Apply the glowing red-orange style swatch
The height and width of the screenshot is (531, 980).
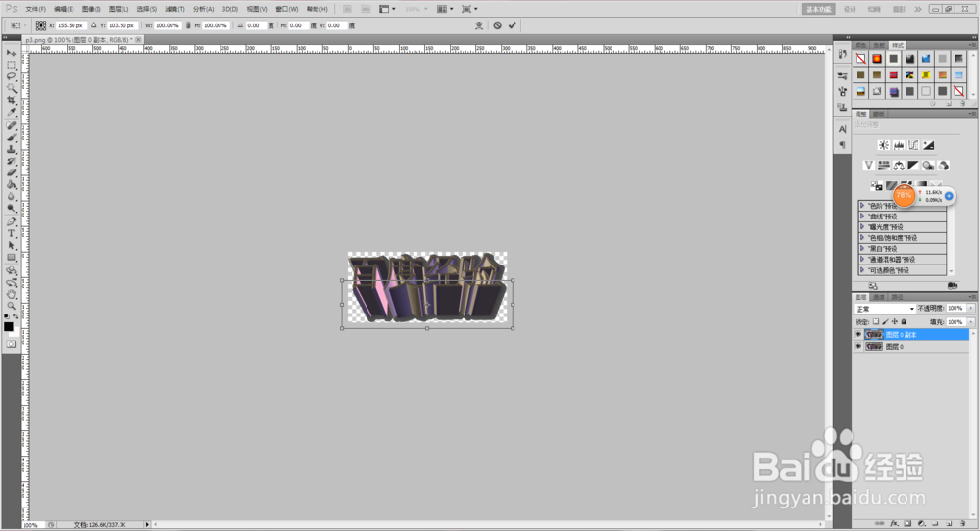pos(877,58)
